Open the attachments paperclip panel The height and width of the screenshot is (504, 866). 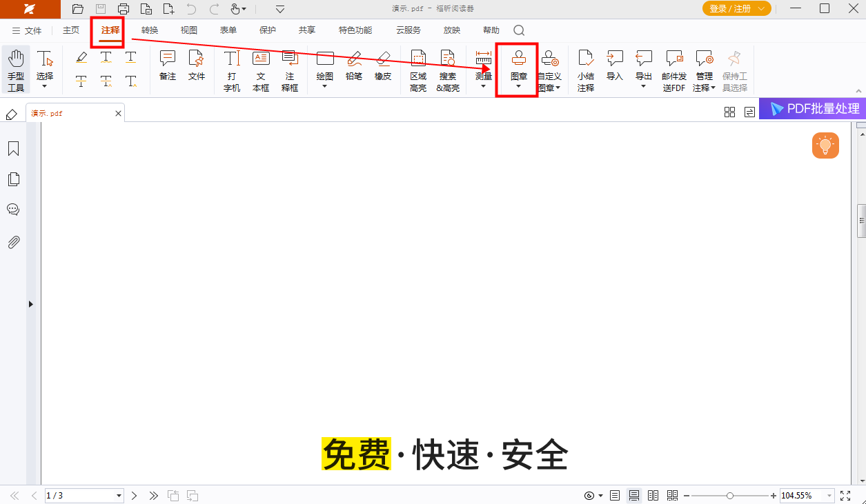pyautogui.click(x=13, y=242)
